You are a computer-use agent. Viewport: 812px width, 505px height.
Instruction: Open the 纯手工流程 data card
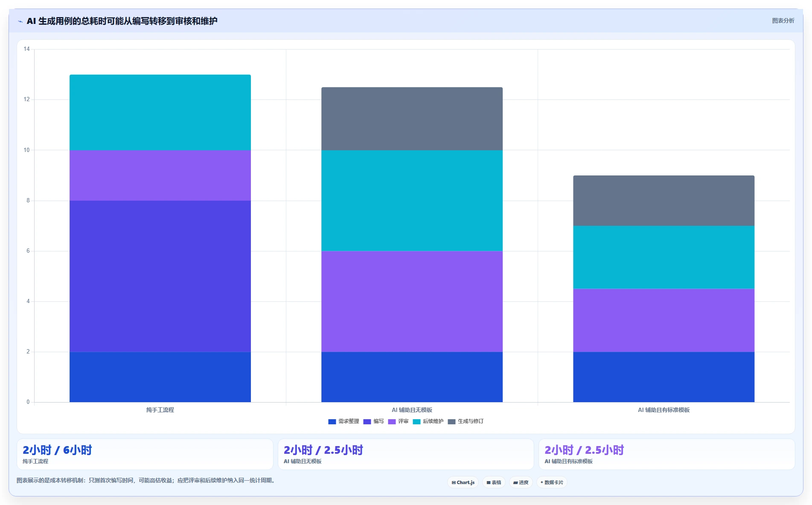tap(145, 454)
